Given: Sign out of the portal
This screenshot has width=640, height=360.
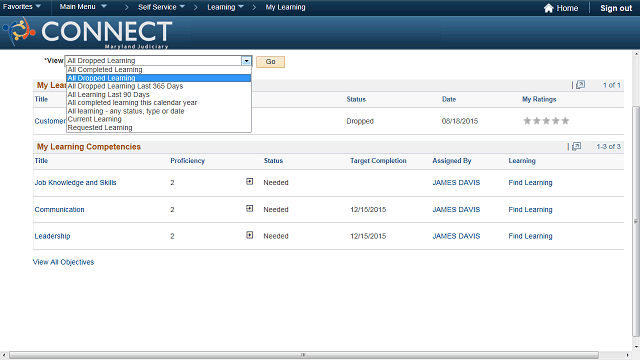Looking at the screenshot, I should (616, 8).
